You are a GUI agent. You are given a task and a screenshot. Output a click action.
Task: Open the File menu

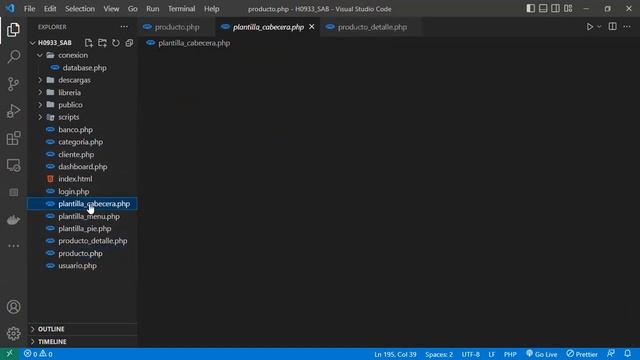tap(29, 9)
